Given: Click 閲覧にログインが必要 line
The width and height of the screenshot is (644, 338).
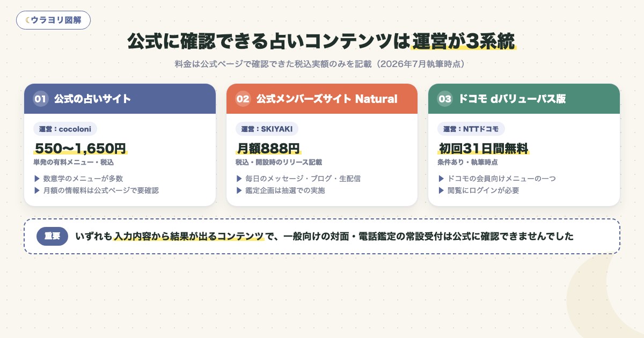Looking at the screenshot, I should click(x=483, y=190).
